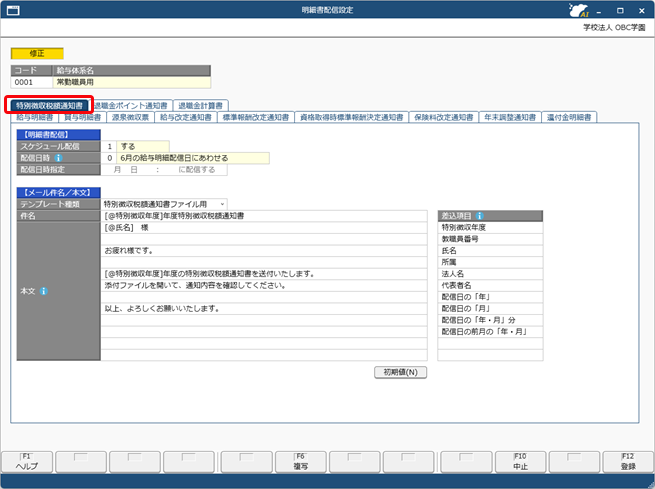The image size is (655, 489).
Task: Select 法人名 merge item
Action: pyautogui.click(x=490, y=274)
